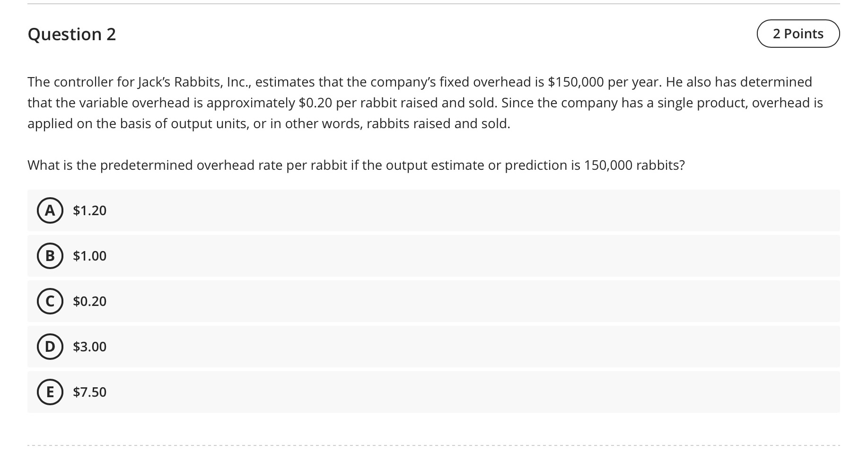
Task: Click the $1.00 answer row
Action: click(x=284, y=255)
